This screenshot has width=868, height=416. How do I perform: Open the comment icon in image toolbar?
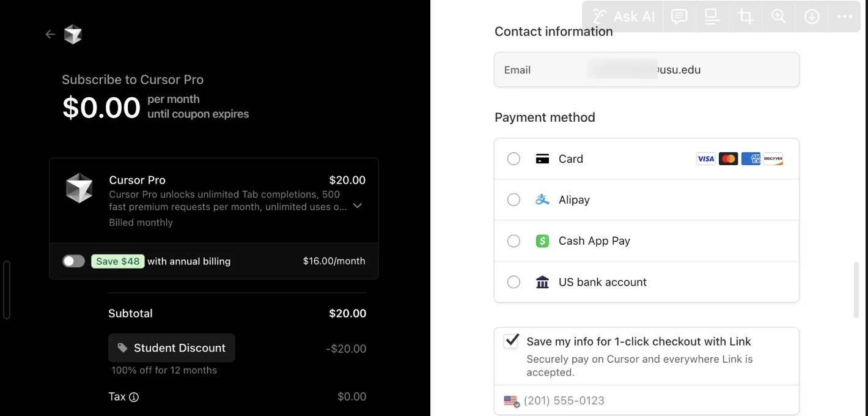(679, 17)
